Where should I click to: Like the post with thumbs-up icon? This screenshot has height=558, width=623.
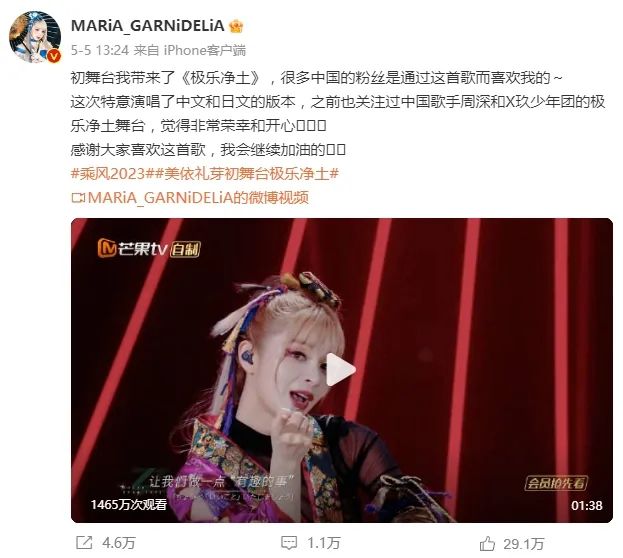[487, 543]
